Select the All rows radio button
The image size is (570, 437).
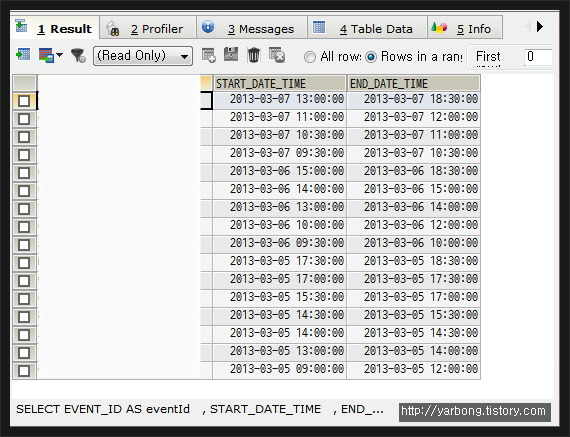tap(310, 57)
